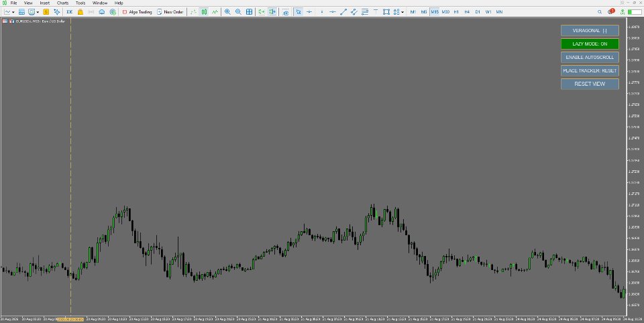644x323 pixels.
Task: Click the EURUSD M15 chart title label
Action: (x=40, y=21)
